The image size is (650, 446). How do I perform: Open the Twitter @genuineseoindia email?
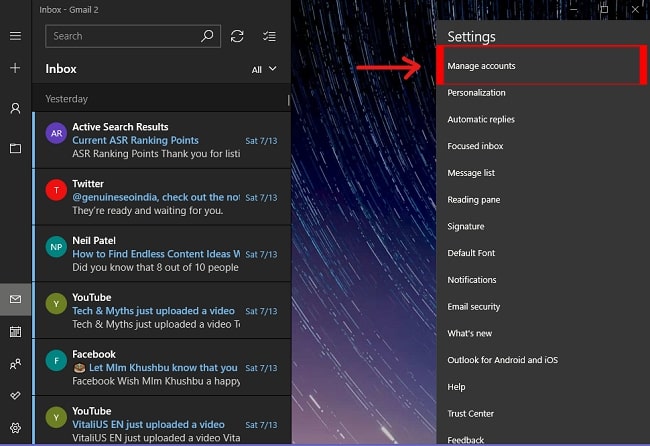[x=162, y=197]
